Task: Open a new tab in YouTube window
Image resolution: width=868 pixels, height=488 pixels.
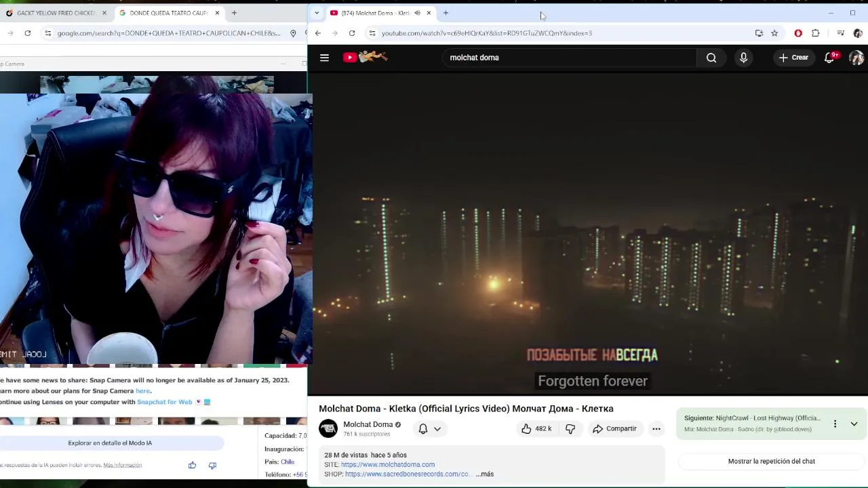Action: coord(446,13)
